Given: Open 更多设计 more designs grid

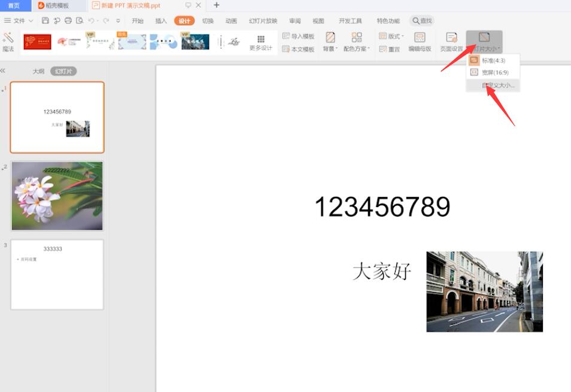Looking at the screenshot, I should [261, 43].
